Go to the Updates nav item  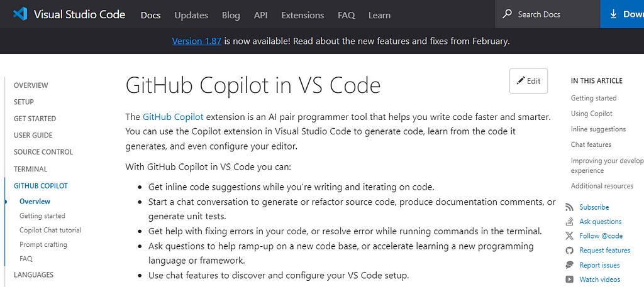coord(191,15)
